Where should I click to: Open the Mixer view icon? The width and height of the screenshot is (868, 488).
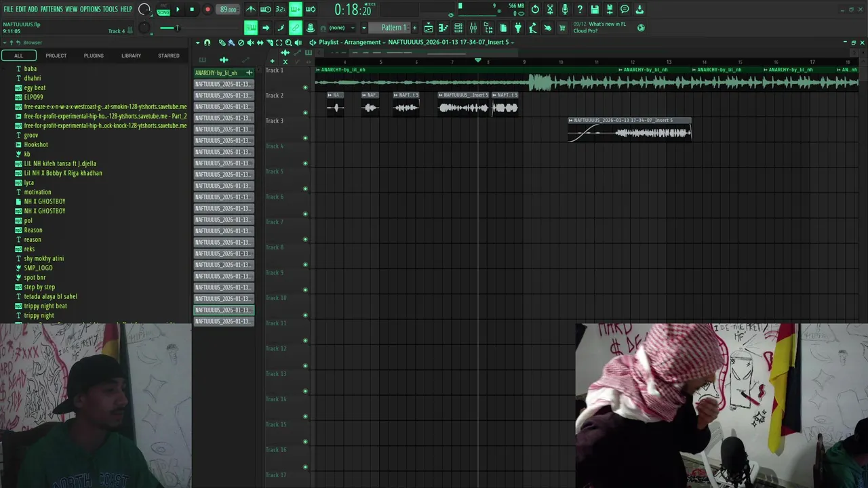(x=473, y=28)
